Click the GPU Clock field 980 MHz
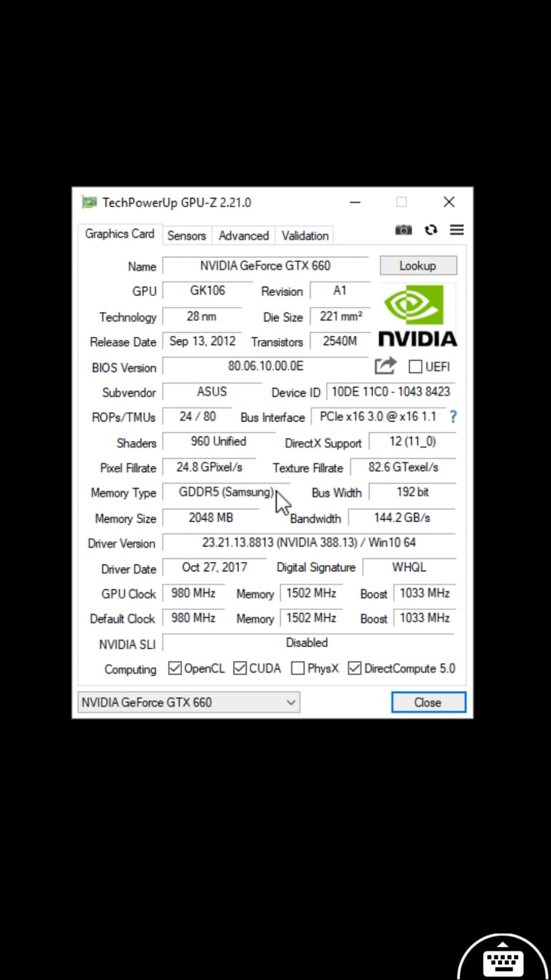Viewport: 551px width, 980px height. tap(194, 593)
